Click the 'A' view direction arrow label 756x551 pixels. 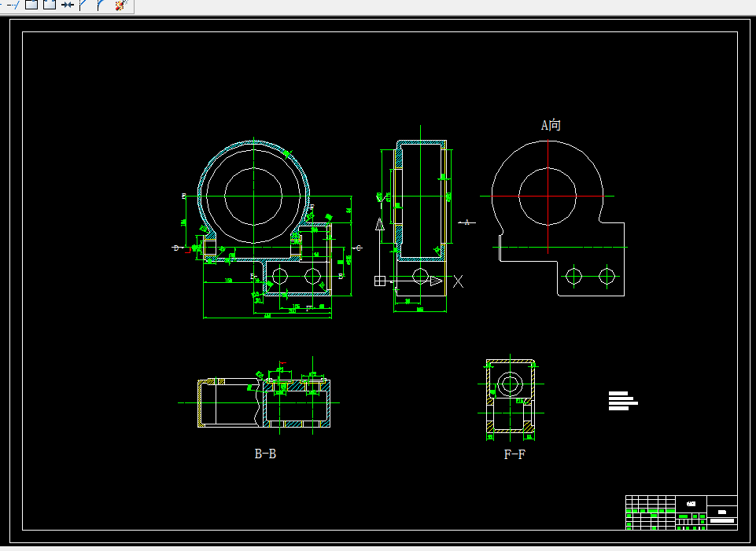[467, 222]
